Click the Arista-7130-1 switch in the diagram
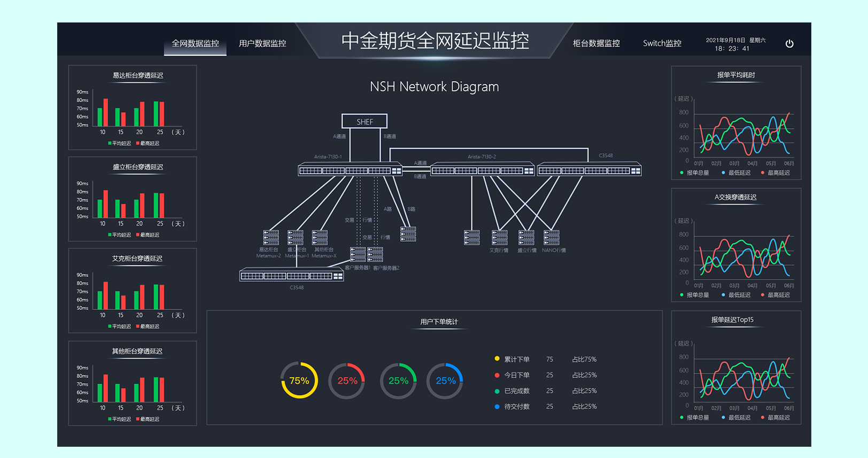The width and height of the screenshot is (868, 458). [x=350, y=170]
